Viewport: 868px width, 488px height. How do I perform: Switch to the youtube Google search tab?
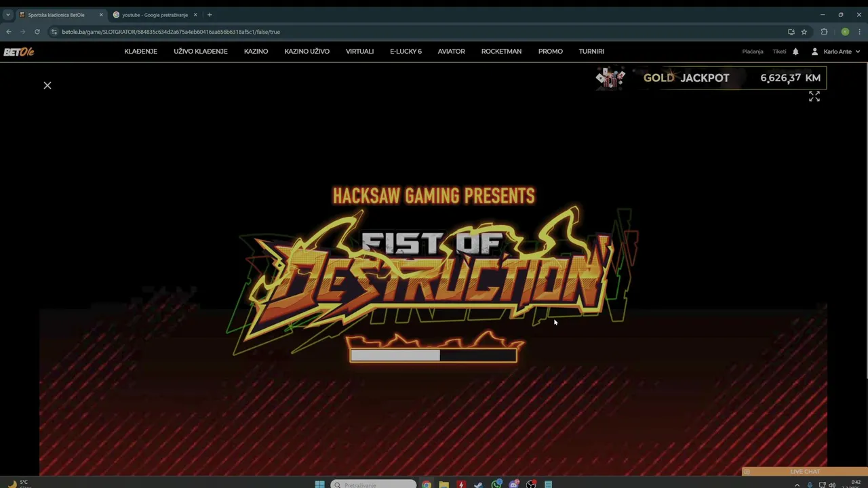point(155,15)
